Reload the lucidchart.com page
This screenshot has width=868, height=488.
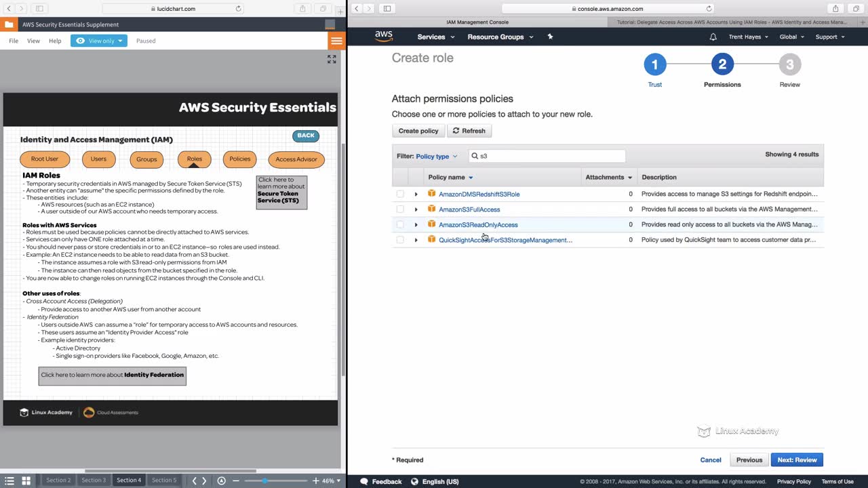pyautogui.click(x=239, y=9)
